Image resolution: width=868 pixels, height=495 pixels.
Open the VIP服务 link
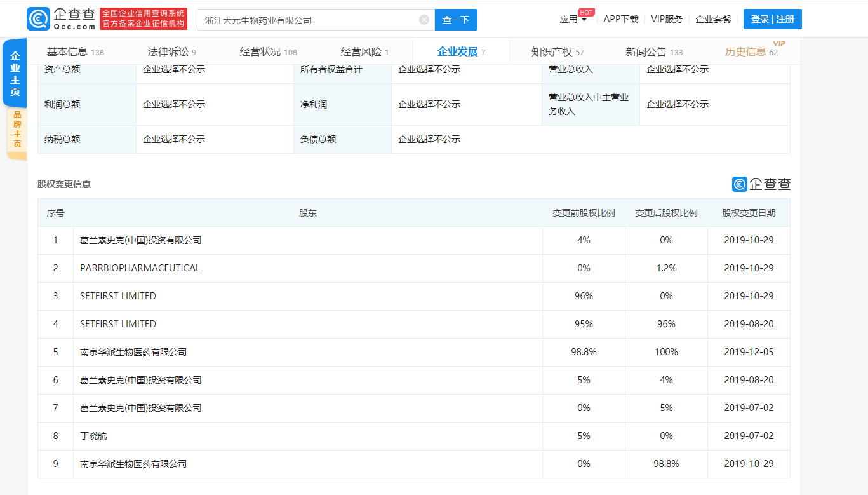(x=667, y=19)
